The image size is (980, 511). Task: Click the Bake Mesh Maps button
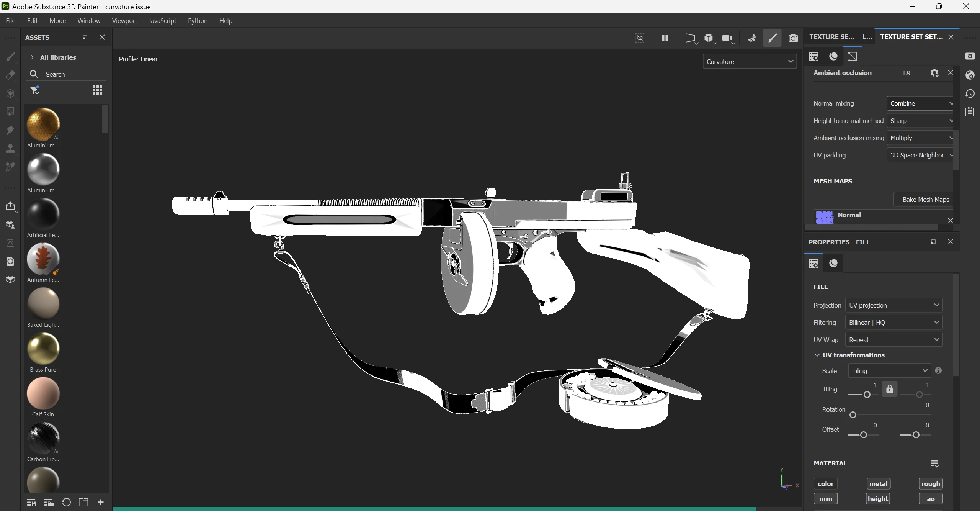tap(925, 200)
